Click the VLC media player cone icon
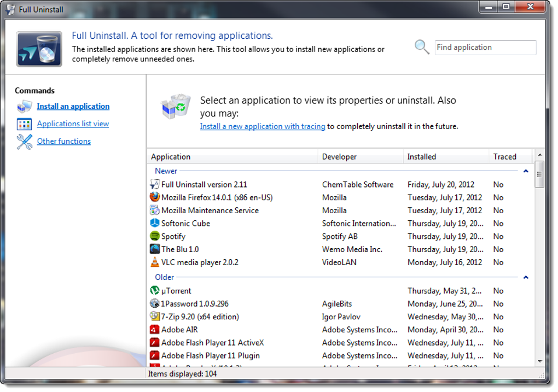The height and width of the screenshot is (392, 558). [154, 262]
